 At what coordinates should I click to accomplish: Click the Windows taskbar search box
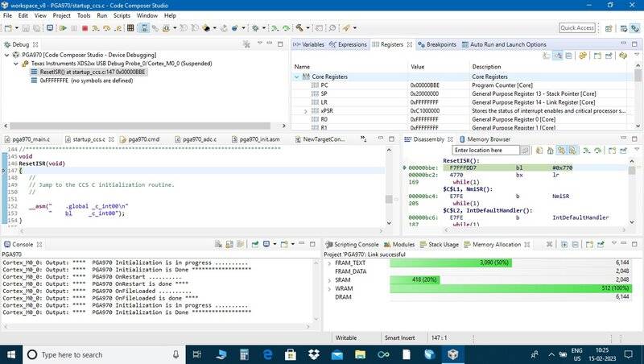pyautogui.click(x=103, y=354)
